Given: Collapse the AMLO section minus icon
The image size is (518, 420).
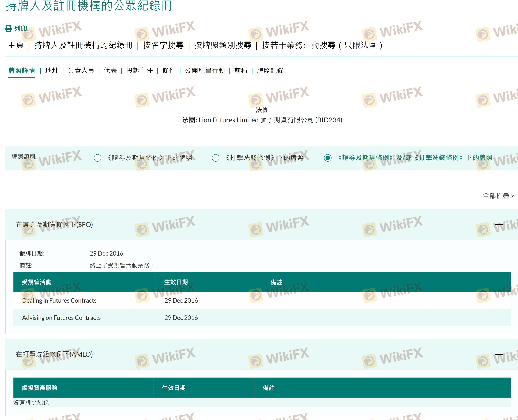Looking at the screenshot, I should pyautogui.click(x=499, y=354).
